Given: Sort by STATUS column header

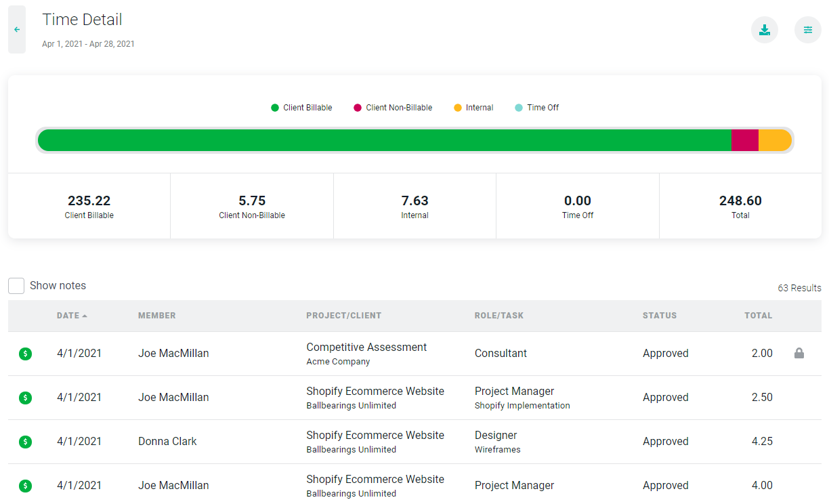Looking at the screenshot, I should tap(660, 316).
